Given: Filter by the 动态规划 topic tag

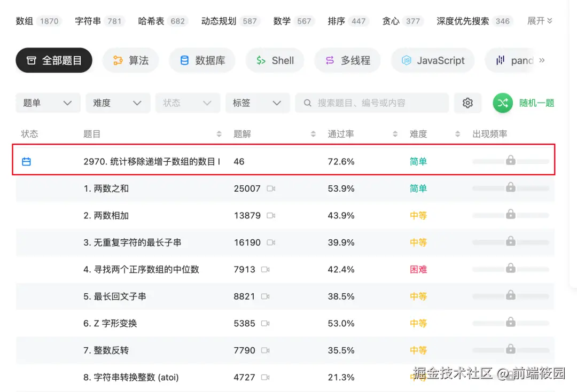Looking at the screenshot, I should tap(219, 21).
